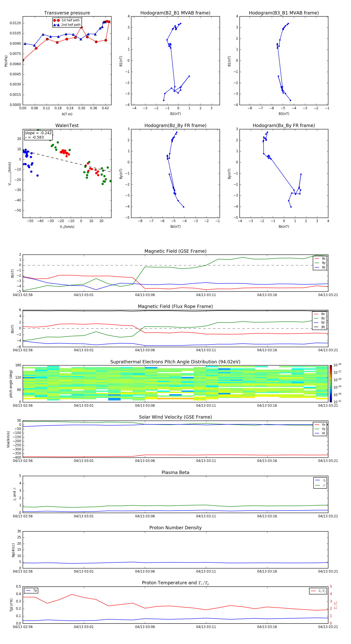Click the "Bz(nT)" x-axis label

pyautogui.click(x=175, y=227)
